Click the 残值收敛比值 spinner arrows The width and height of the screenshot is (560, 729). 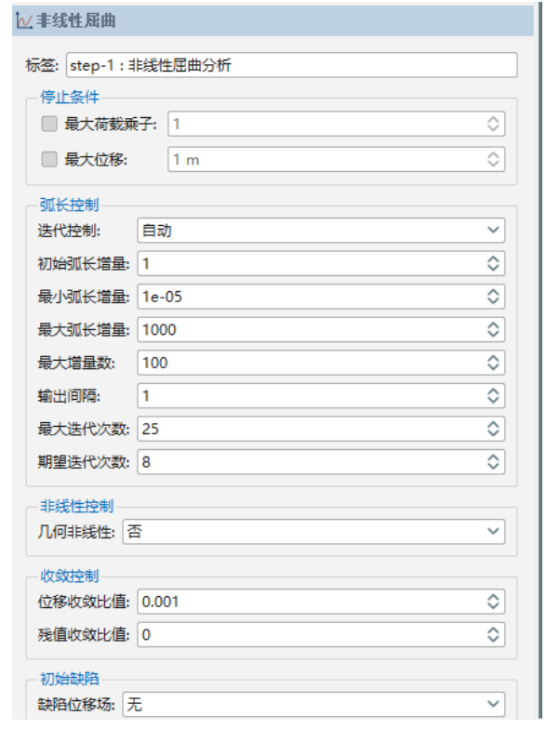(x=493, y=635)
